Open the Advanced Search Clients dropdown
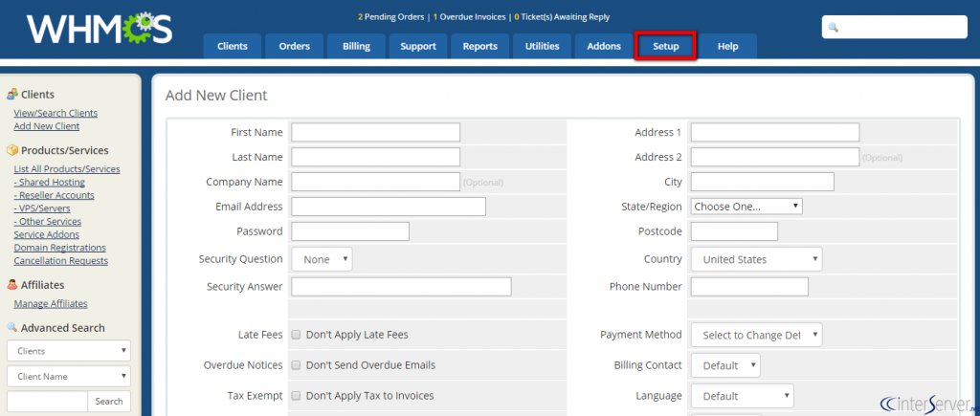Image resolution: width=980 pixels, height=416 pixels. (x=69, y=351)
